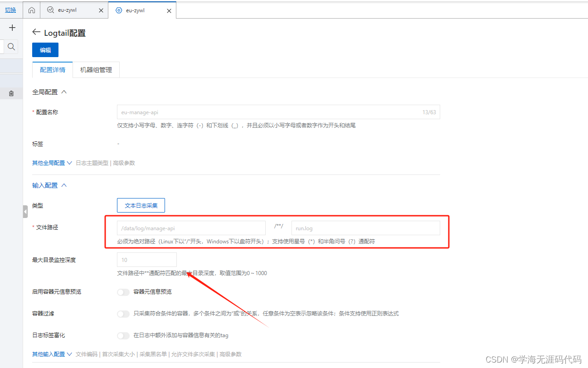The height and width of the screenshot is (368, 588).
Task: Click the back arrow beside Logtail配置
Action: 36,32
